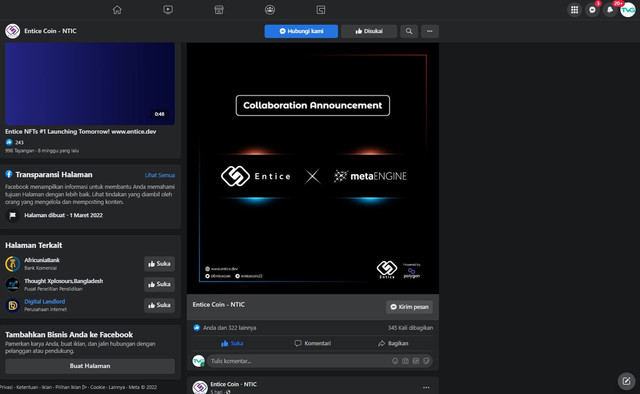
Task: Open Thought Xplosours,Bangladesh page
Action: coord(63,281)
